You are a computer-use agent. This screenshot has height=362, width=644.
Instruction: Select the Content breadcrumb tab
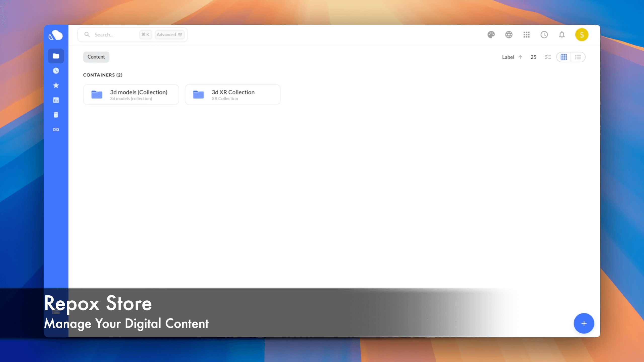click(x=96, y=57)
